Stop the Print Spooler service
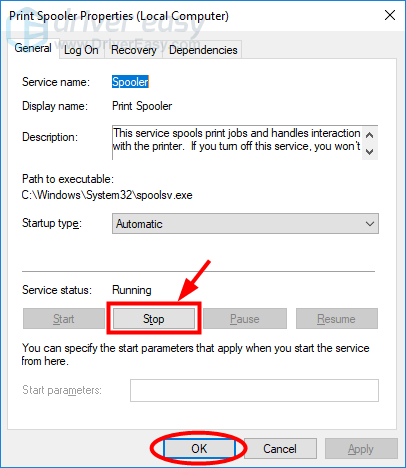 [x=154, y=319]
